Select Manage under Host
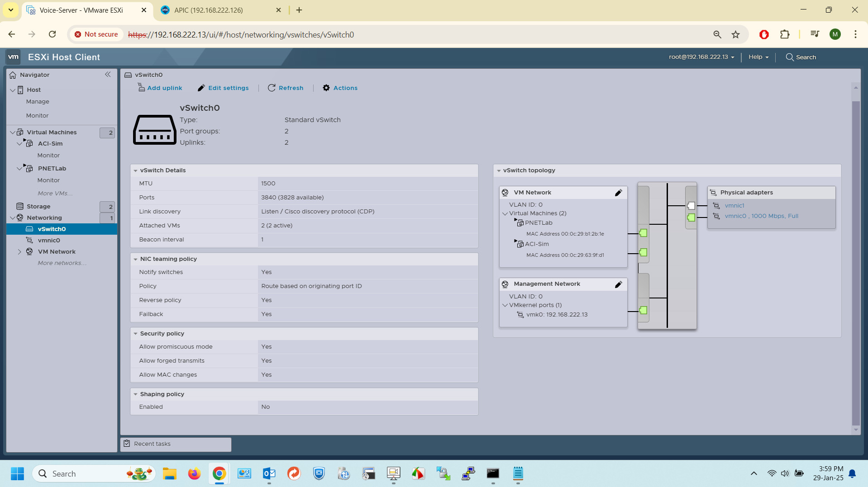 coord(38,102)
